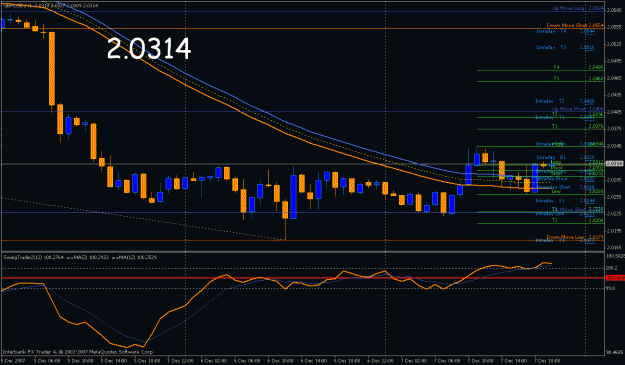
Task: Click the 'Interbank FX Trader 4' copyright text
Action: [x=78, y=352]
